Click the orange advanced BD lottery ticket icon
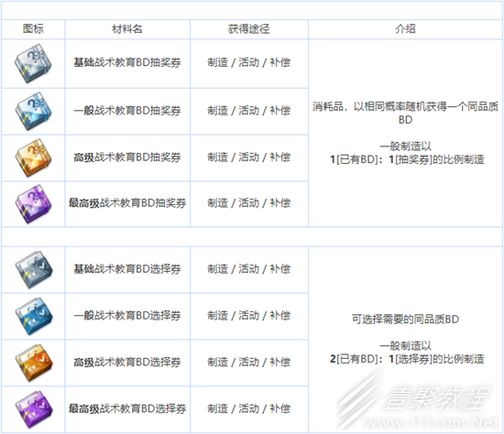 (x=33, y=157)
